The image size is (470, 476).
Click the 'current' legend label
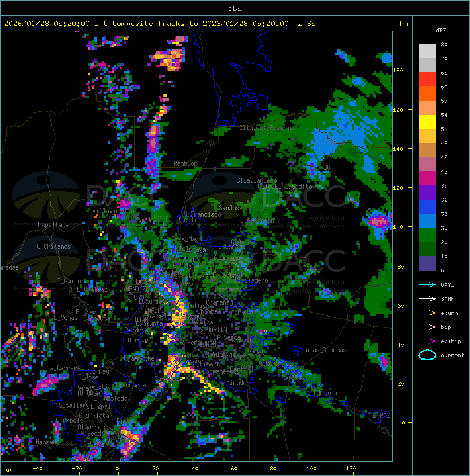click(x=452, y=356)
